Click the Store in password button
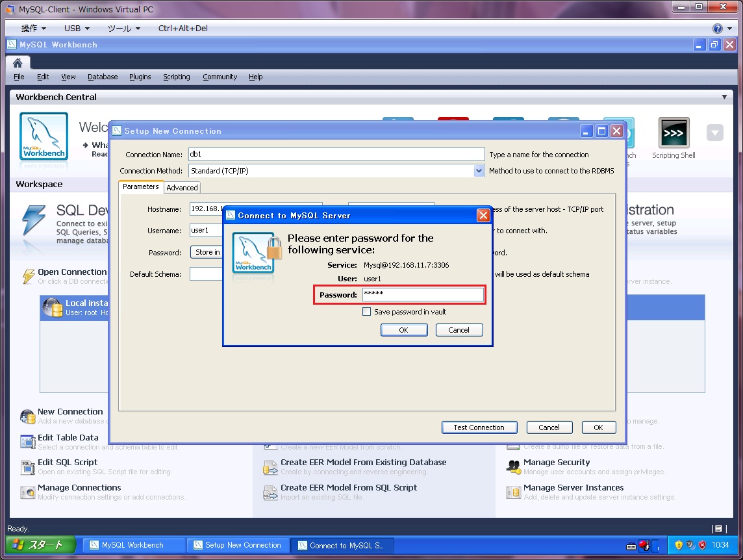The height and width of the screenshot is (560, 743). pos(207,252)
